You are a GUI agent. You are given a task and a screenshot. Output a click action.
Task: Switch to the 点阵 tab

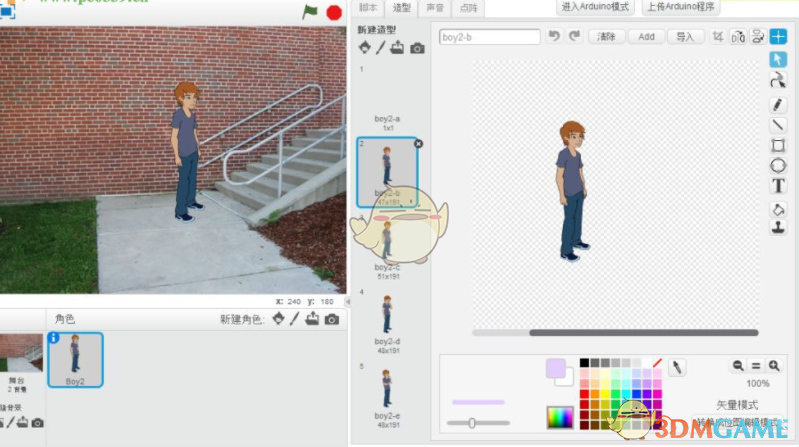[x=468, y=8]
